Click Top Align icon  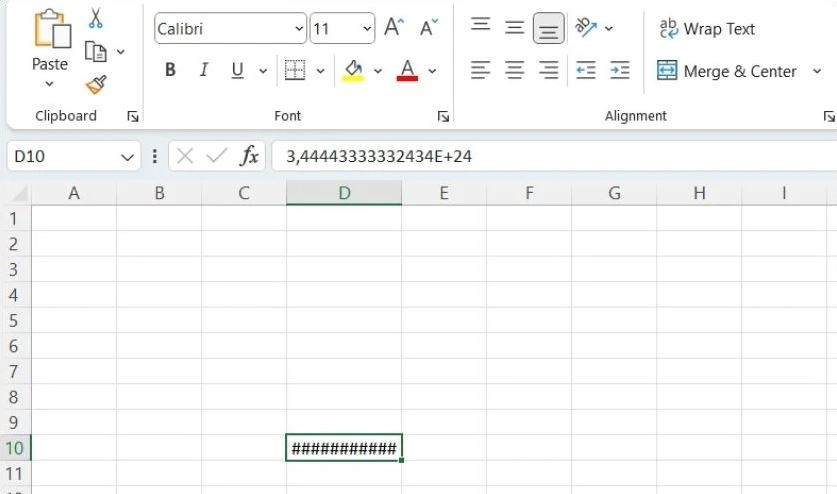pyautogui.click(x=480, y=25)
